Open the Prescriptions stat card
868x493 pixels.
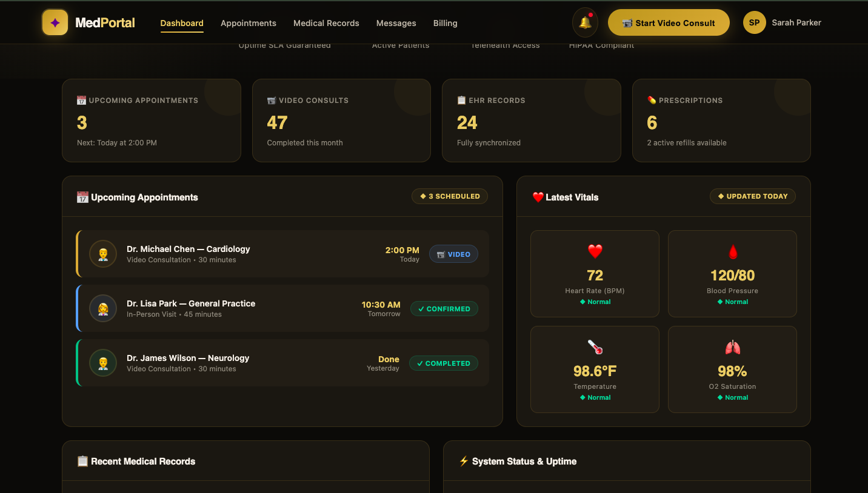(721, 121)
